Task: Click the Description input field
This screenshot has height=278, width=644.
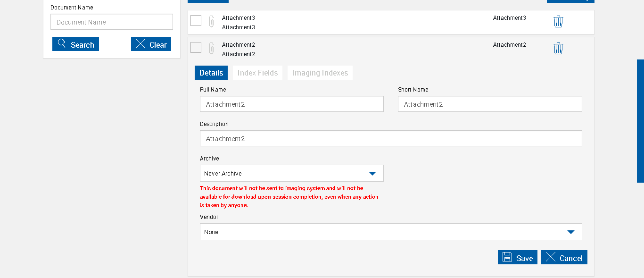Action: click(391, 139)
